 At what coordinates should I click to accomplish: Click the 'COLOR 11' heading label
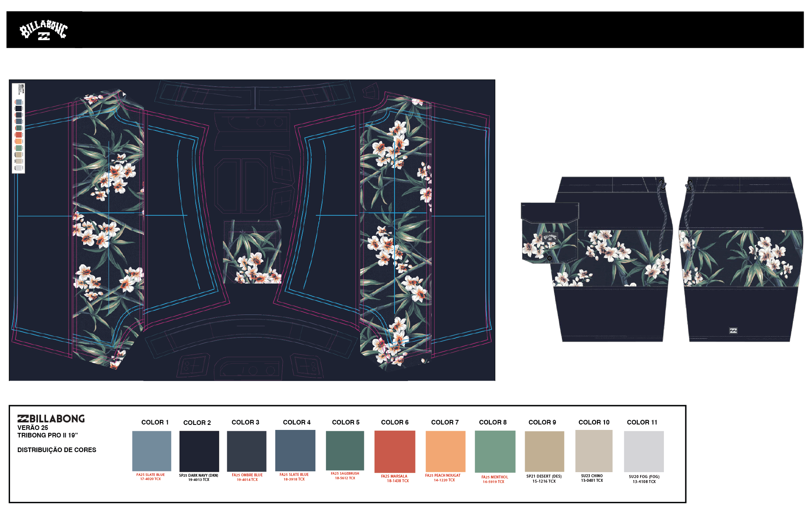pyautogui.click(x=642, y=422)
